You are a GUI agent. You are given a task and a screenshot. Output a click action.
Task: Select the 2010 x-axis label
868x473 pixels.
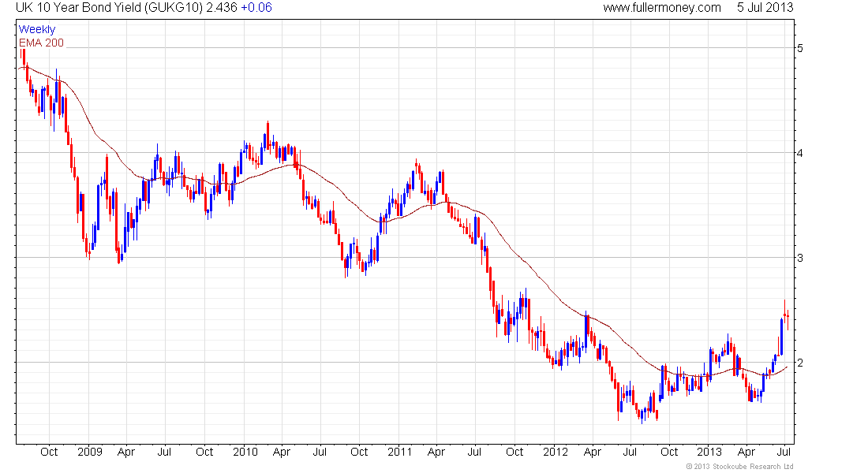coord(245,452)
